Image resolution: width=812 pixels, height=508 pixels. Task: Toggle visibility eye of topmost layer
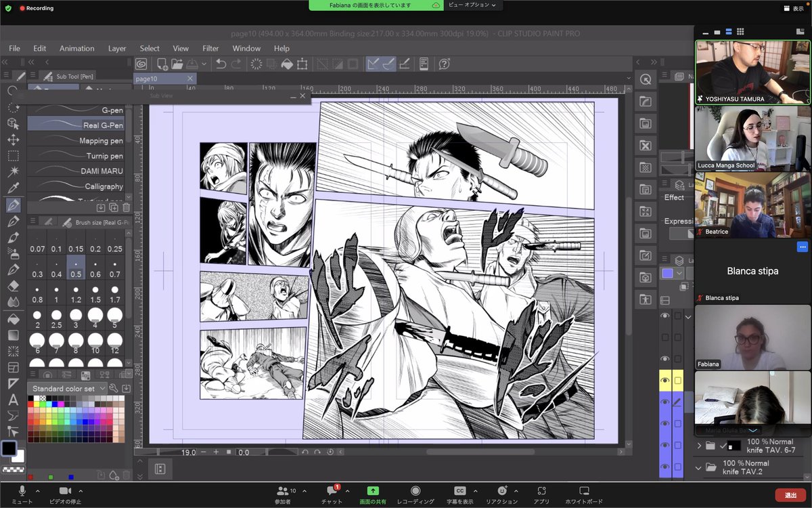(x=665, y=316)
